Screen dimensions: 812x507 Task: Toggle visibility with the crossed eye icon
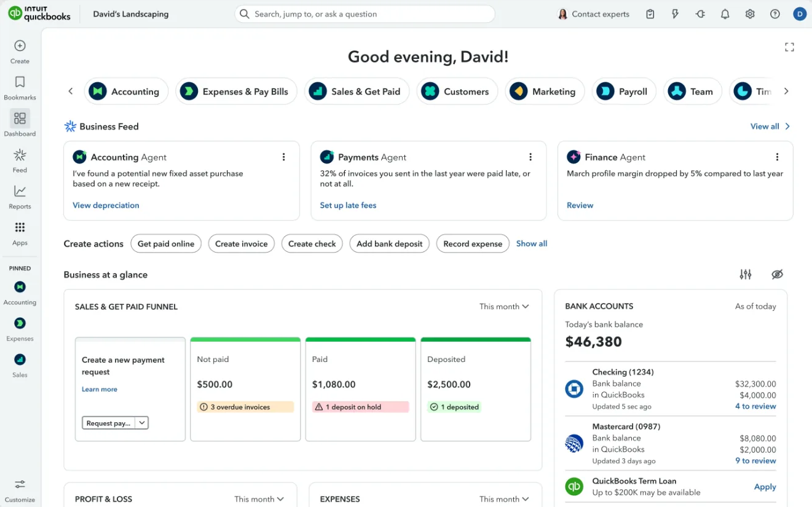coord(778,275)
